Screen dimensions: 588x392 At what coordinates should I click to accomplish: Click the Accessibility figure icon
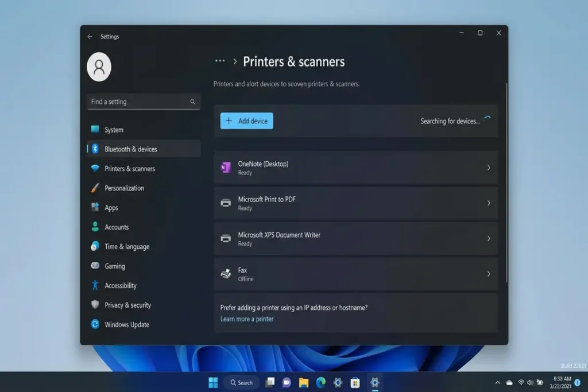(x=95, y=285)
